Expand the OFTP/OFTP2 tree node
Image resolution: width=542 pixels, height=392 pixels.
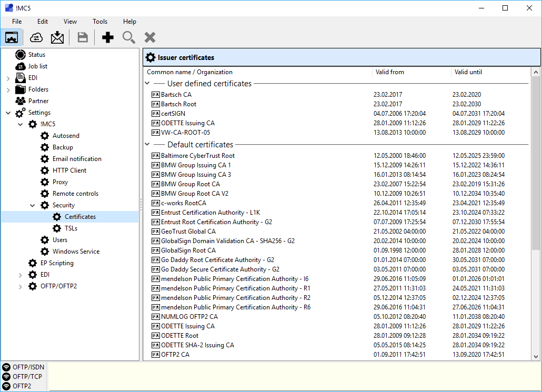(x=21, y=287)
